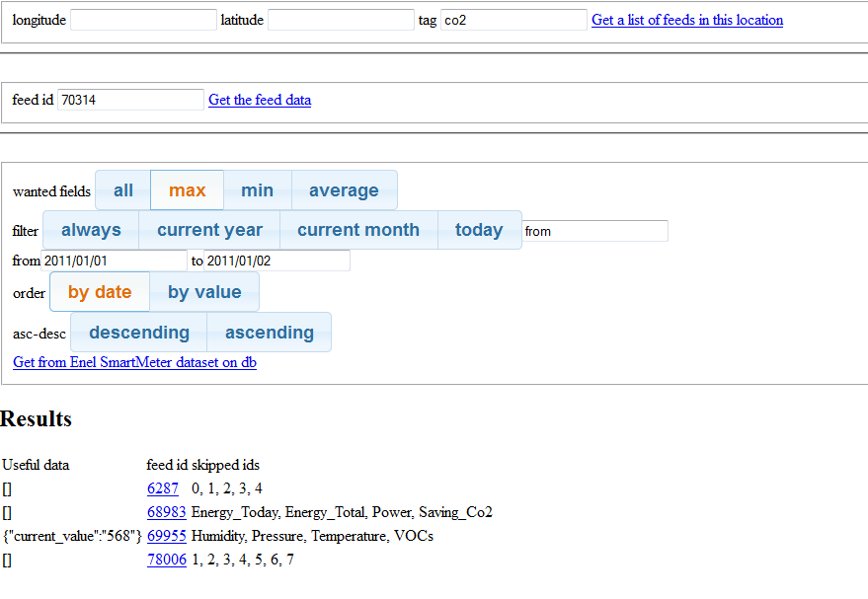Click the tag field containing co2
The height and width of the screenshot is (599, 868).
click(x=513, y=20)
